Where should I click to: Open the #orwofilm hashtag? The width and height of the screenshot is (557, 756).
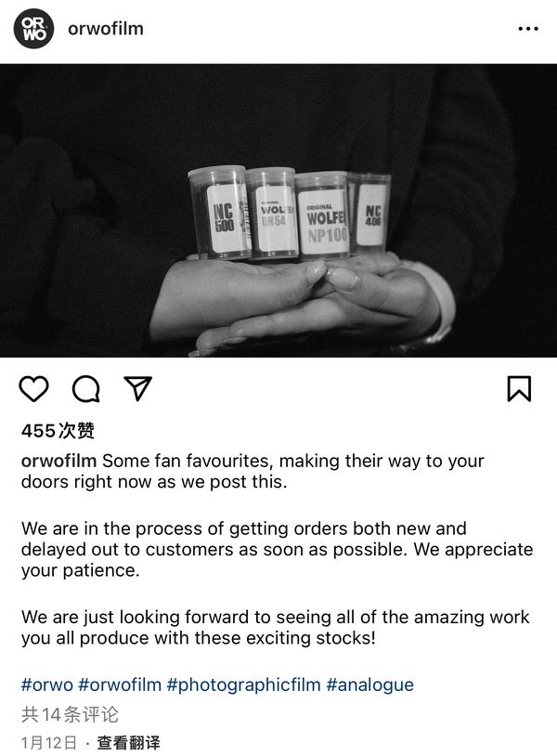[x=120, y=685]
